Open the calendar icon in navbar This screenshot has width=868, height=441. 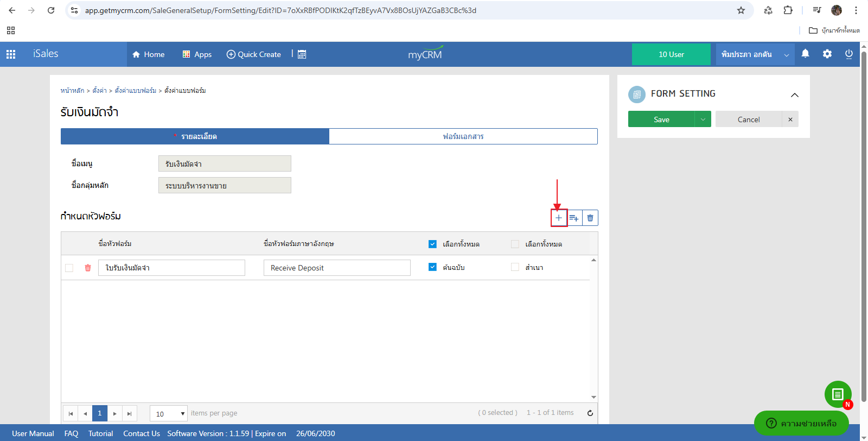[302, 54]
